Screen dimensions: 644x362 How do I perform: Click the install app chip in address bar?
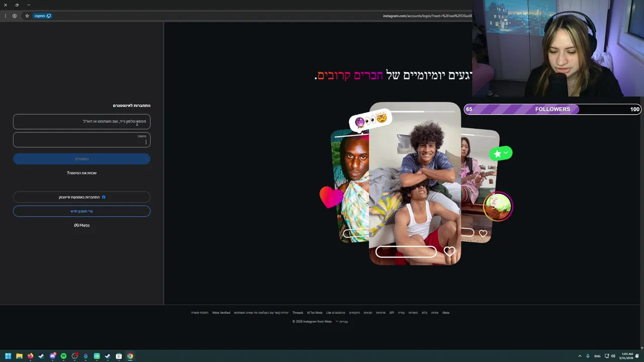(42, 16)
